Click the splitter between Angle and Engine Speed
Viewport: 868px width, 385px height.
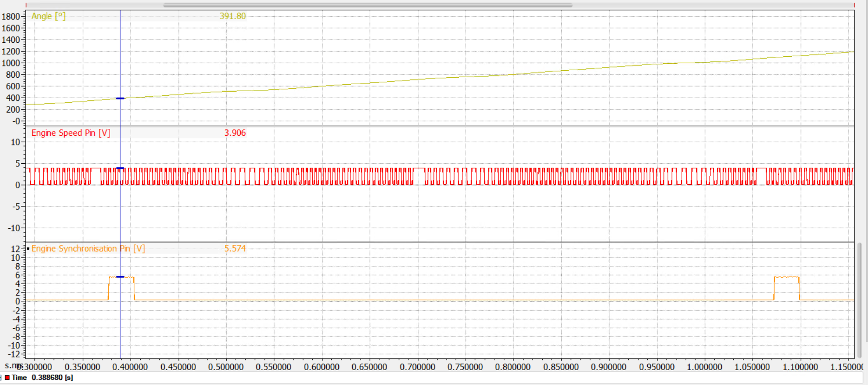[x=439, y=126]
